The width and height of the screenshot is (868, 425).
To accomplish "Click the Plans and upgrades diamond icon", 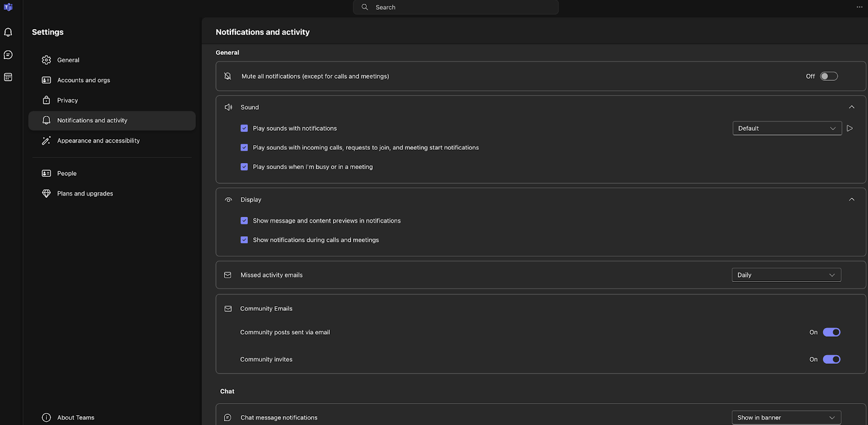I will [x=47, y=194].
